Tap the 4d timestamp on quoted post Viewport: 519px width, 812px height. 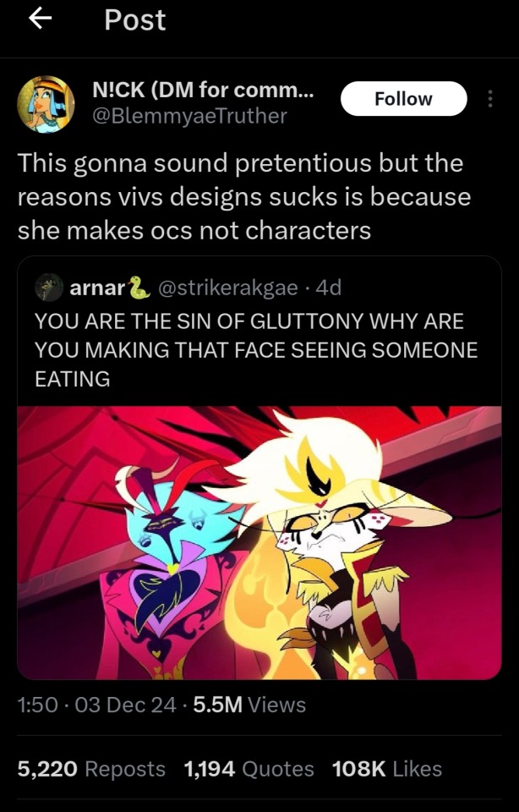click(x=329, y=288)
